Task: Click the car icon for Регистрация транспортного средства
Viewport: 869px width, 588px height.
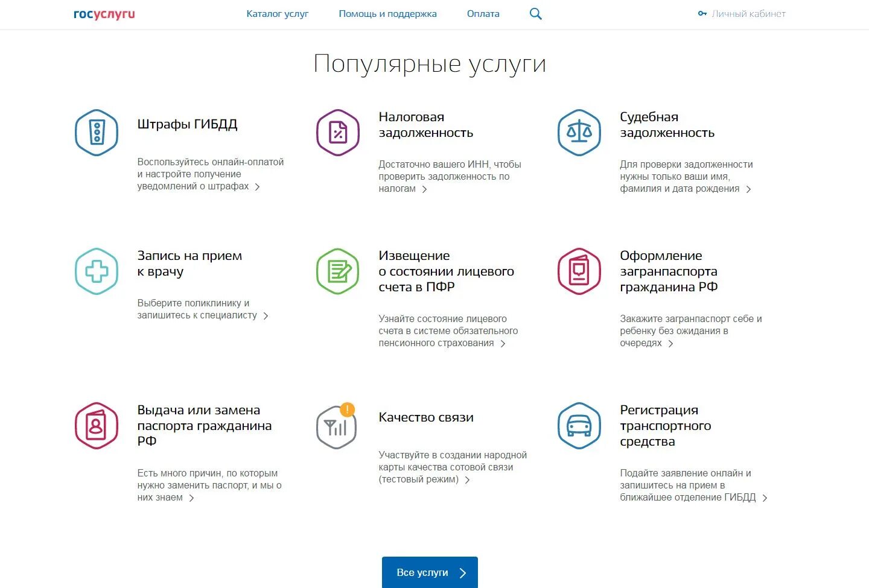Action: point(579,426)
